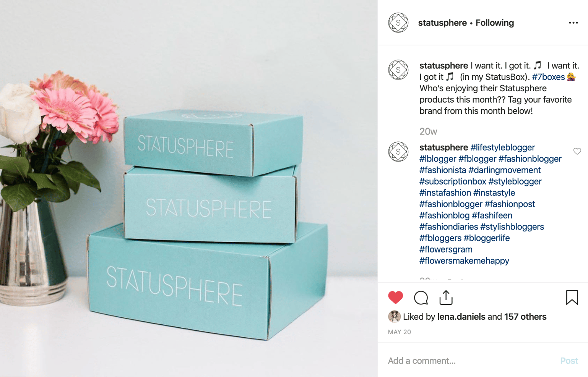Click the Following status in the header

pos(494,23)
